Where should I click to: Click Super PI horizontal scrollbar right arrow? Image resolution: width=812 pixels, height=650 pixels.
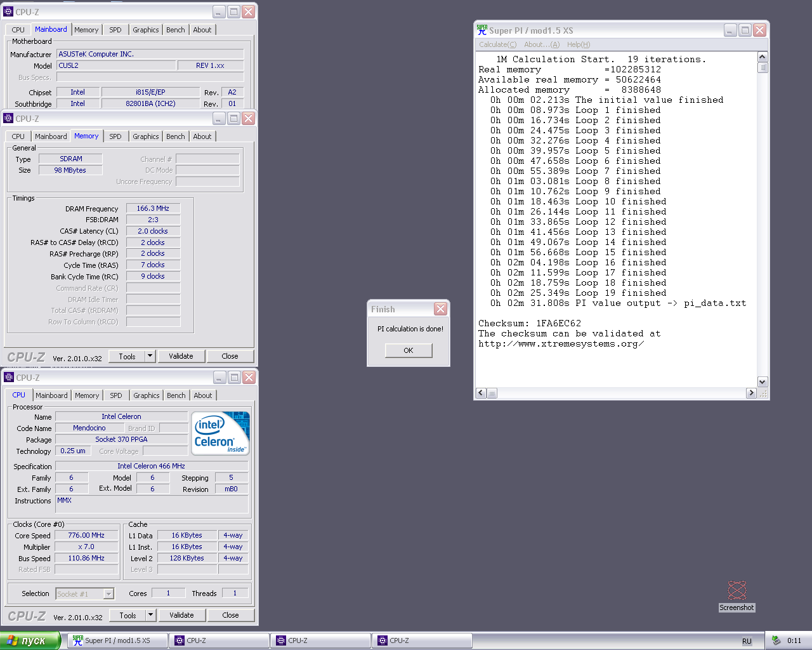[751, 393]
